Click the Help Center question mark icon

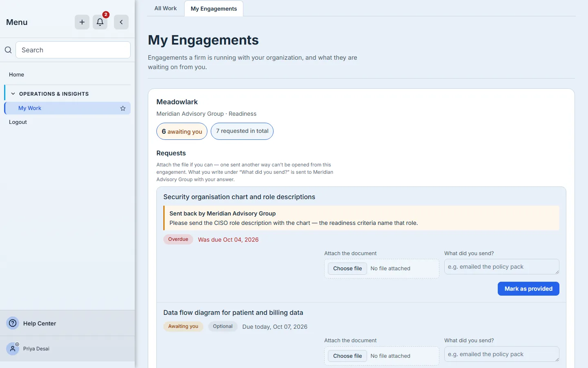pos(13,323)
